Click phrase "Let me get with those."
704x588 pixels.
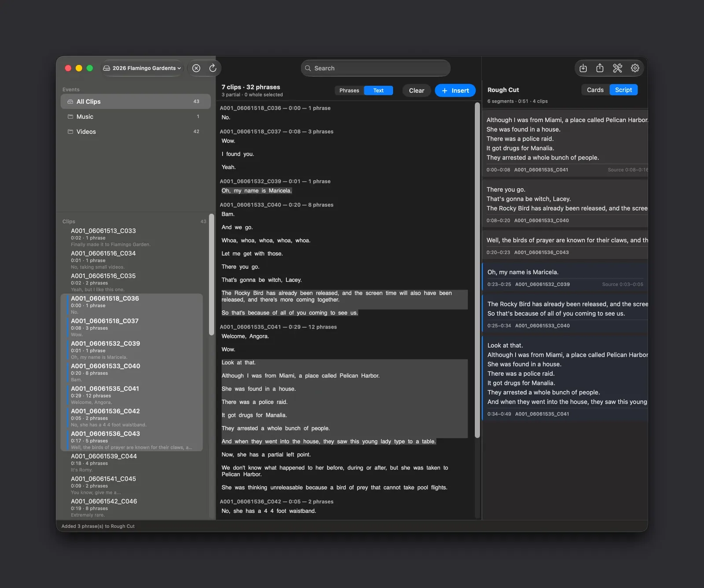pyautogui.click(x=252, y=253)
